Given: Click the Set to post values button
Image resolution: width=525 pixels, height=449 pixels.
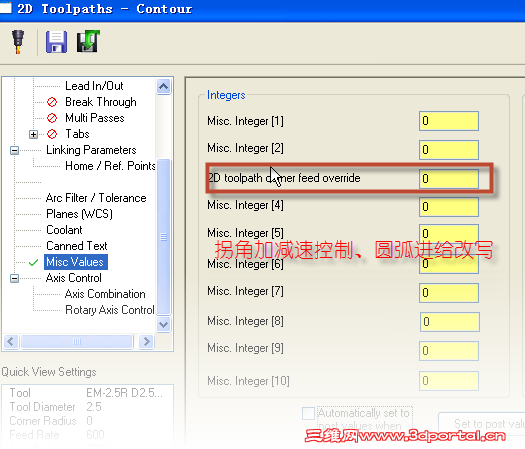Looking at the screenshot, I should pos(482,424).
